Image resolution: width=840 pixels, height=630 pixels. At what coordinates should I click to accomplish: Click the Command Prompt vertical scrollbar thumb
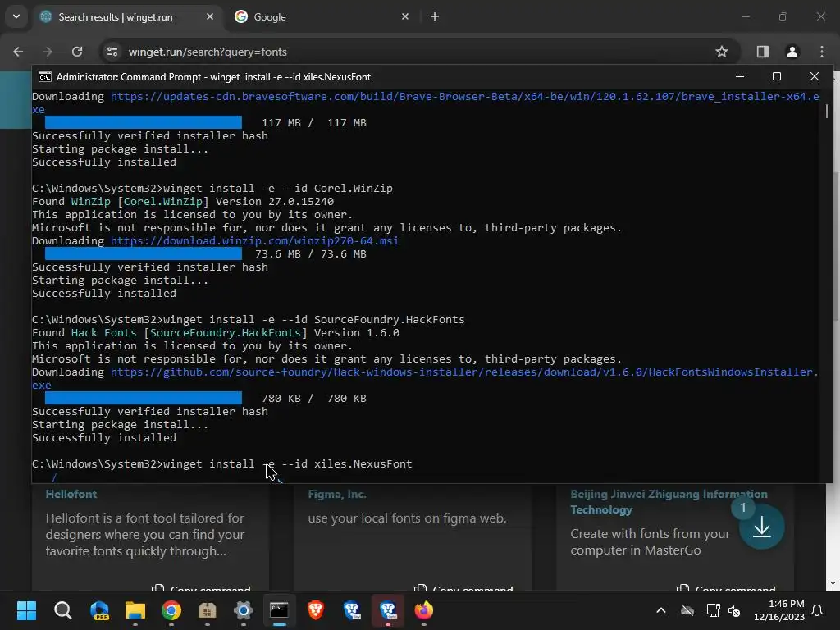[x=827, y=111]
